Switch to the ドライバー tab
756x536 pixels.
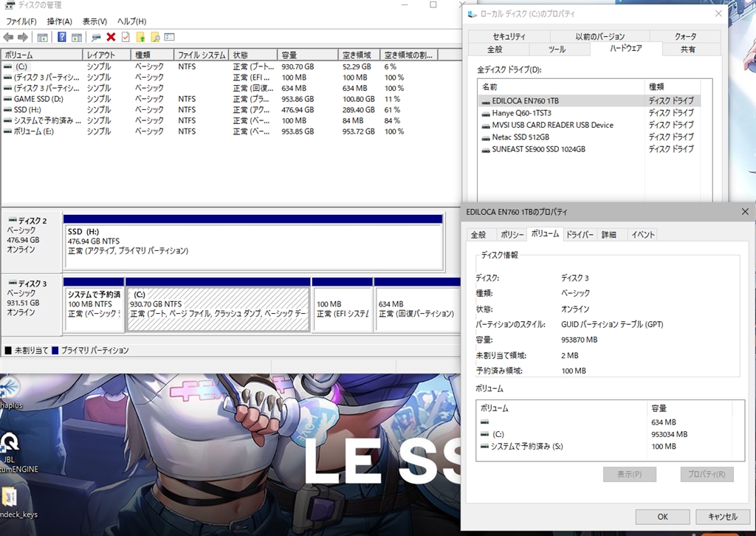click(580, 235)
